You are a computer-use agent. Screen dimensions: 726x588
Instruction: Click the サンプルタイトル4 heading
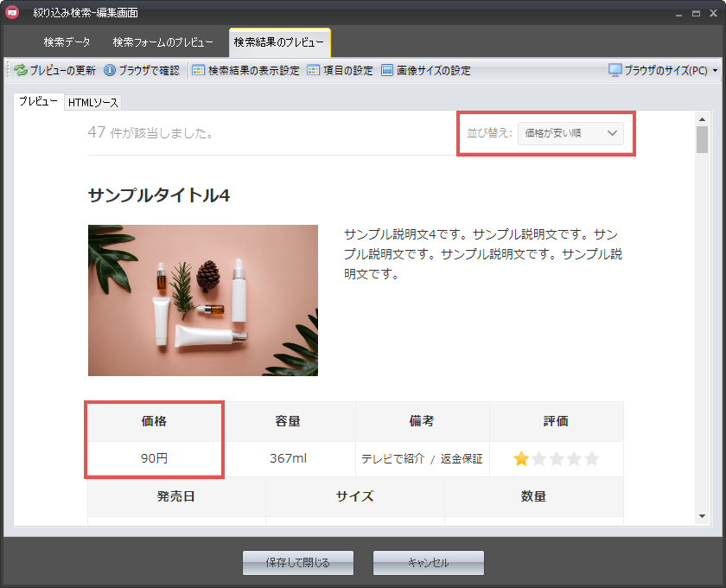pyautogui.click(x=159, y=195)
